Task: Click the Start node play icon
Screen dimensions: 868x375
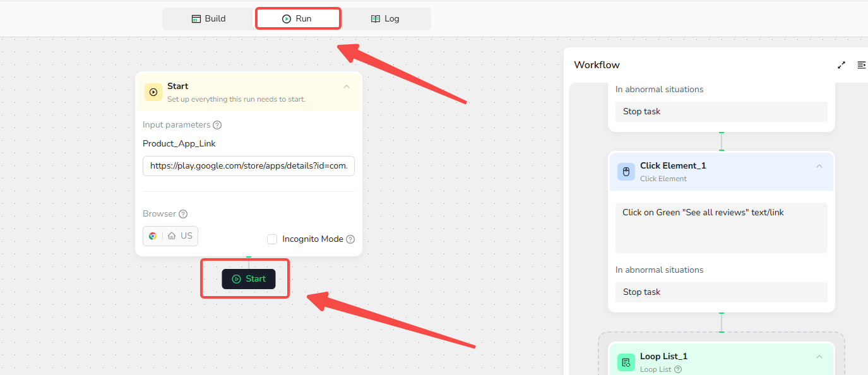Action: pyautogui.click(x=153, y=92)
